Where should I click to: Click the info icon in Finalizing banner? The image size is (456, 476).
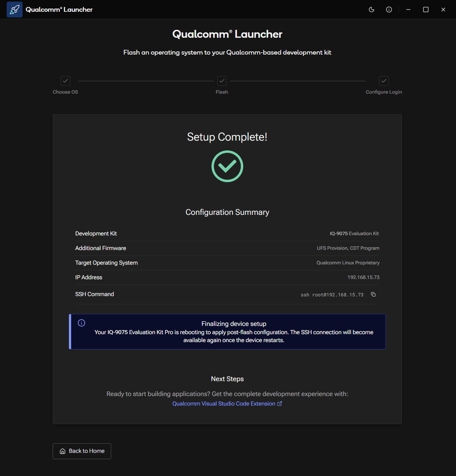[x=82, y=323]
